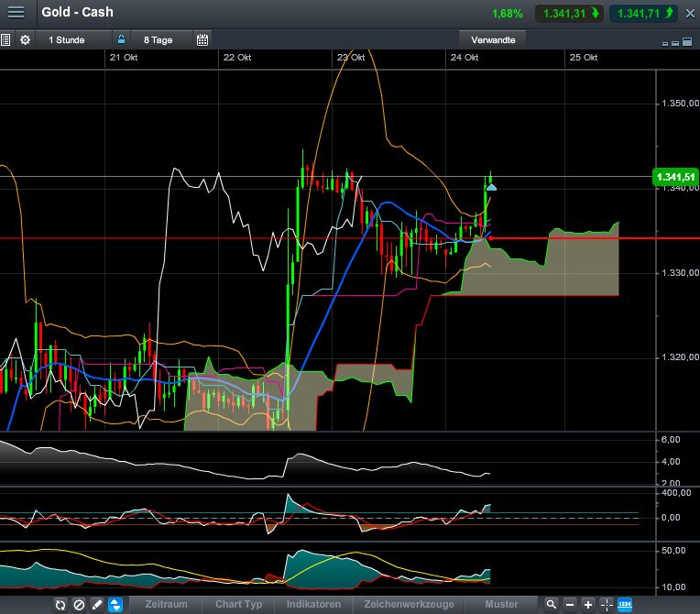700x614 pixels.
Task: Click the 25 Okt date label
Action: (584, 57)
